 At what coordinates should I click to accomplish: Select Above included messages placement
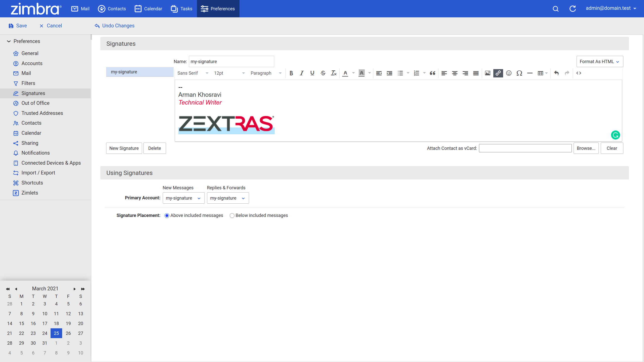click(x=166, y=215)
